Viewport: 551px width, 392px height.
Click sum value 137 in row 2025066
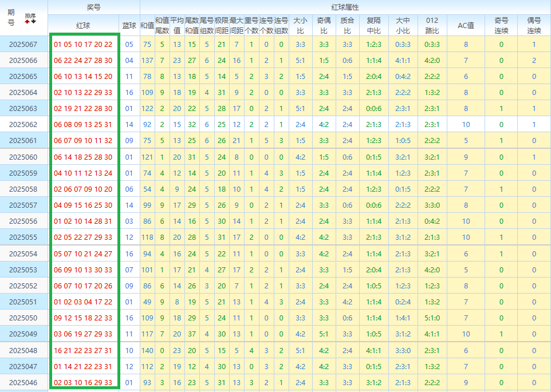click(x=147, y=60)
